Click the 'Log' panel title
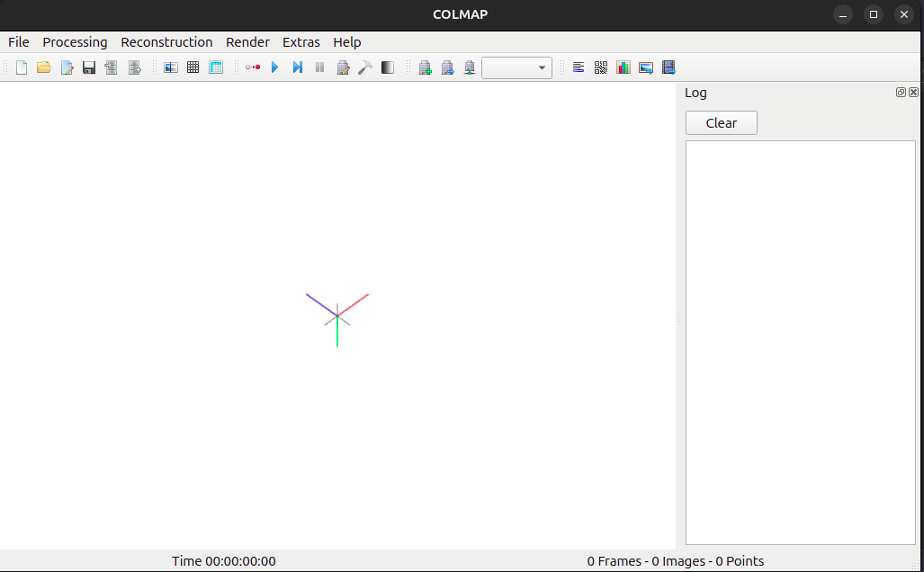Viewport: 924px width, 572px height. pyautogui.click(x=695, y=93)
